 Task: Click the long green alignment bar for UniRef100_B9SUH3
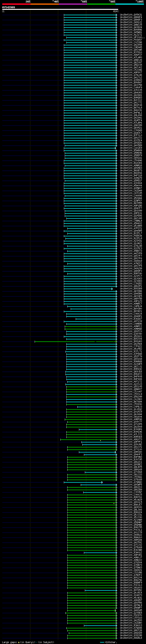click(76, 342)
